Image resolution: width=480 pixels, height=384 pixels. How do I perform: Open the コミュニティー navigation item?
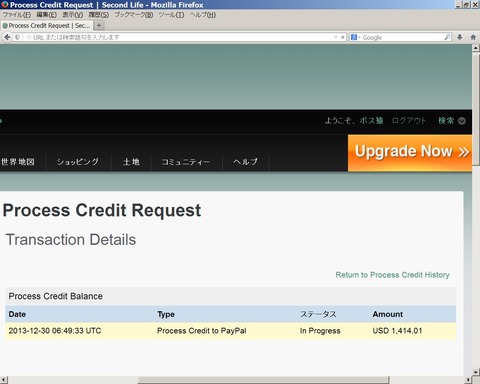point(186,162)
